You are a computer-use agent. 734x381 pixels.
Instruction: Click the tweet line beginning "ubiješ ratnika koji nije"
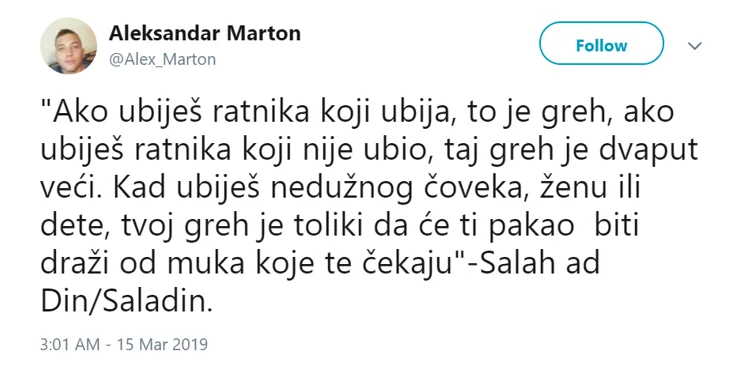[369, 151]
